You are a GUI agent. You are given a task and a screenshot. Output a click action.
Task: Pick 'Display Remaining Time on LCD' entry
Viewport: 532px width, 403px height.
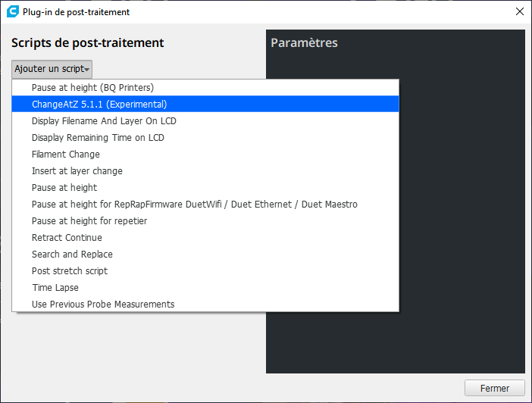point(98,138)
